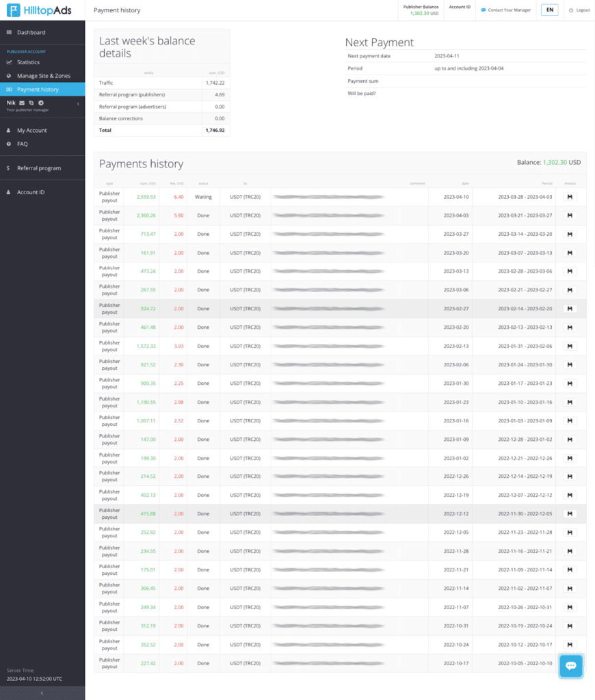Collapse the sidebar with the bottom-left arrow
The height and width of the screenshot is (700, 595).
pyautogui.click(x=42, y=692)
